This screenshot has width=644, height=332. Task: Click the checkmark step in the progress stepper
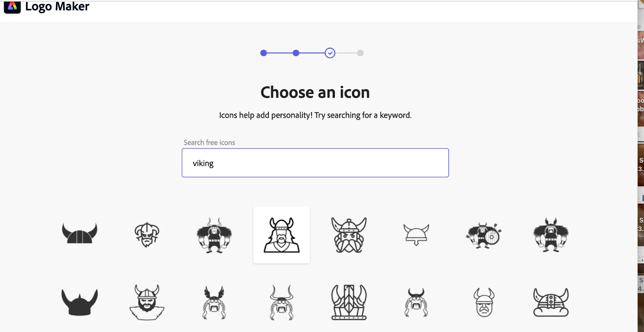click(330, 53)
